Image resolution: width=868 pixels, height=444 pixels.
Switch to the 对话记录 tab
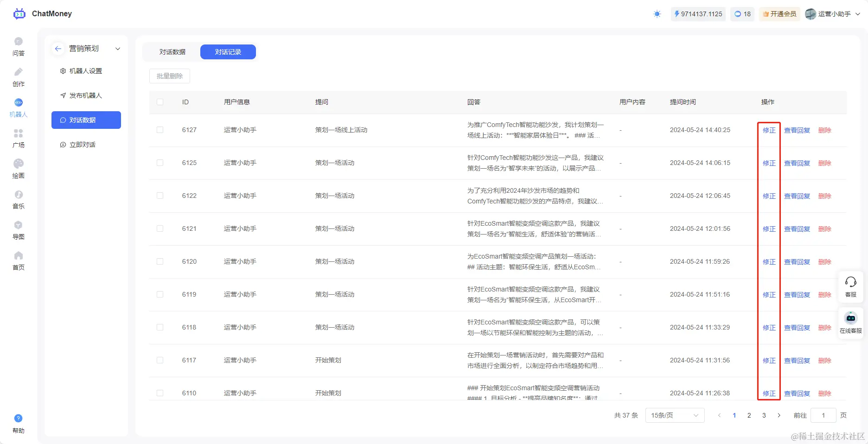228,52
